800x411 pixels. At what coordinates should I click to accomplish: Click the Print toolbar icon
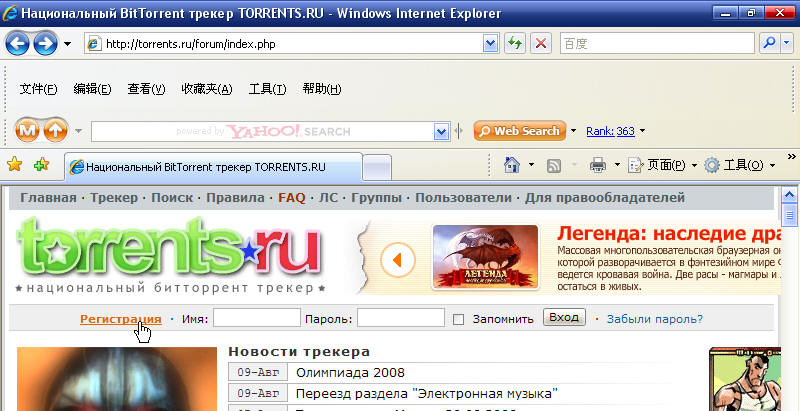click(x=597, y=165)
